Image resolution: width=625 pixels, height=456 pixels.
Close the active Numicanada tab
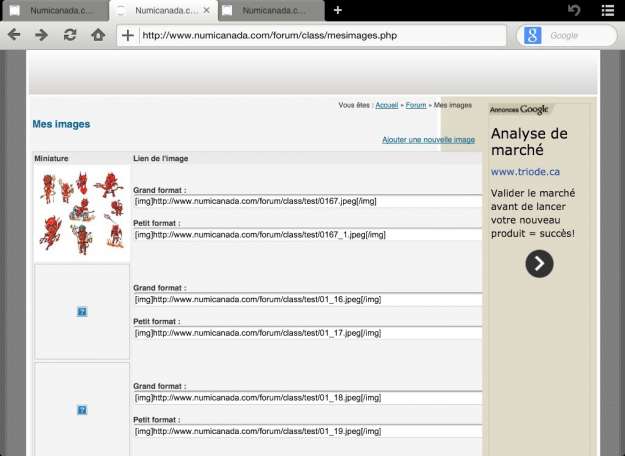click(x=206, y=10)
